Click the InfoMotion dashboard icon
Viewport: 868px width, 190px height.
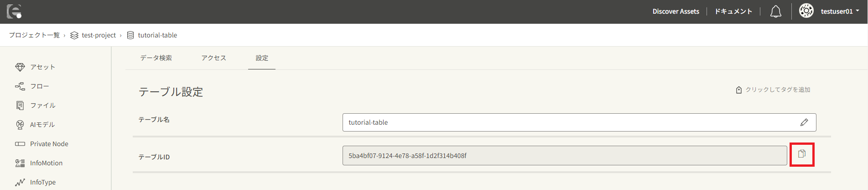(20, 163)
